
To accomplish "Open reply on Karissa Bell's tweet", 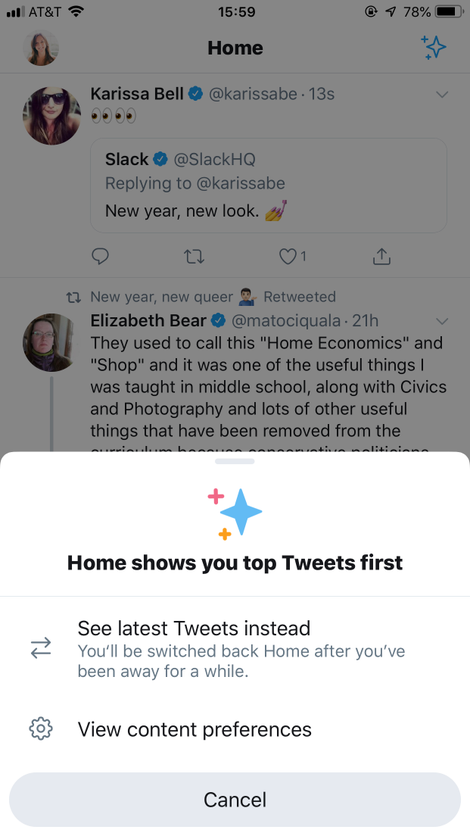I will [100, 257].
